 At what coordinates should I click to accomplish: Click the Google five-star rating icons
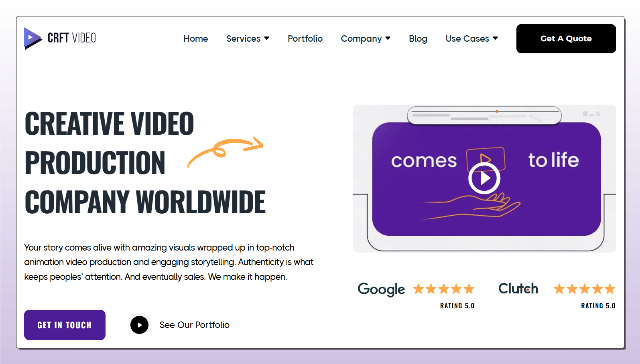tap(444, 289)
